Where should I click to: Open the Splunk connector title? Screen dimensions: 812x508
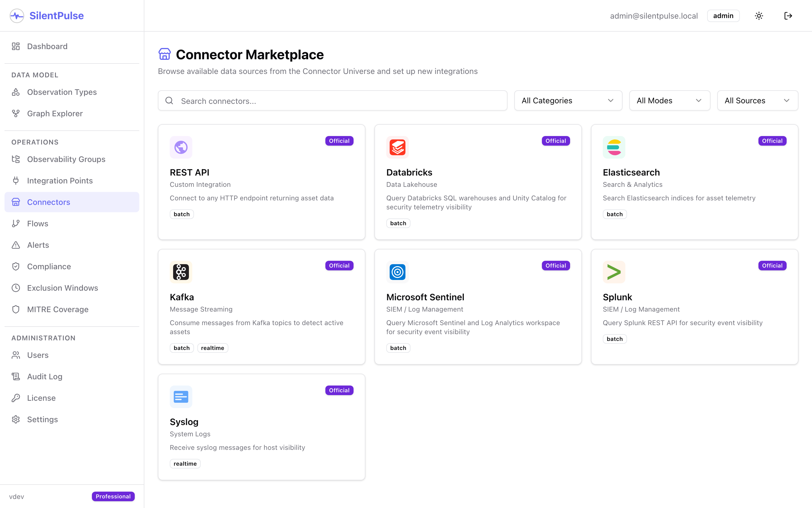point(617,297)
